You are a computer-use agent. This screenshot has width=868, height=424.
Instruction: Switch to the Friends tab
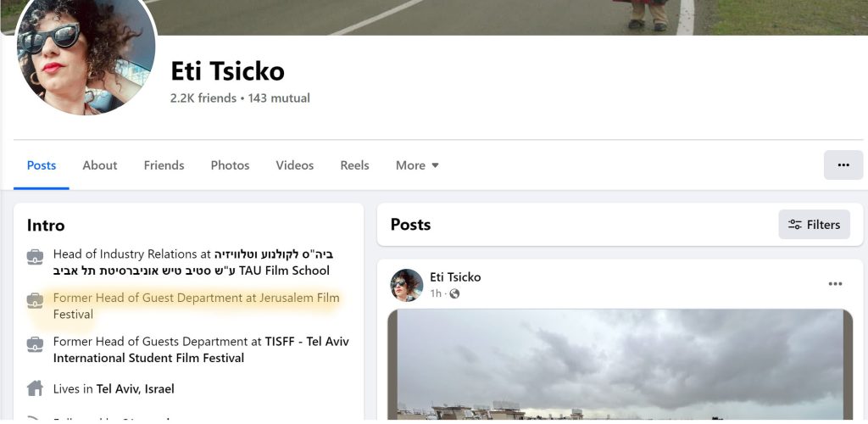coord(164,165)
